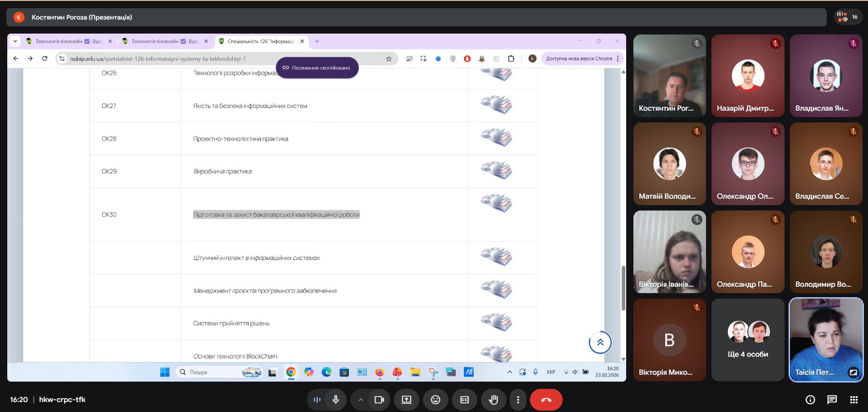Image resolution: width=868 pixels, height=412 pixels.
Task: Click the red Opera-style extension icon
Action: [x=467, y=59]
